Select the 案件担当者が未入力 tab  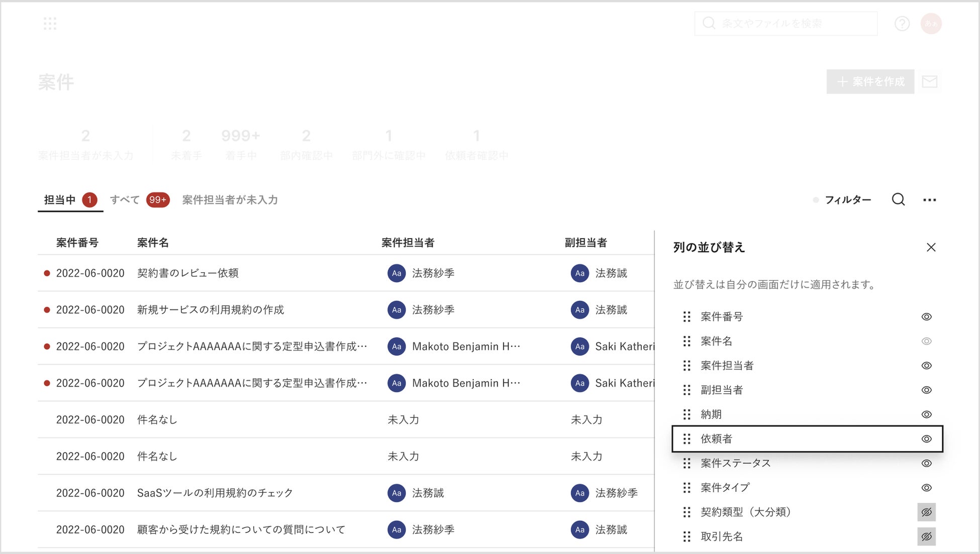click(230, 200)
